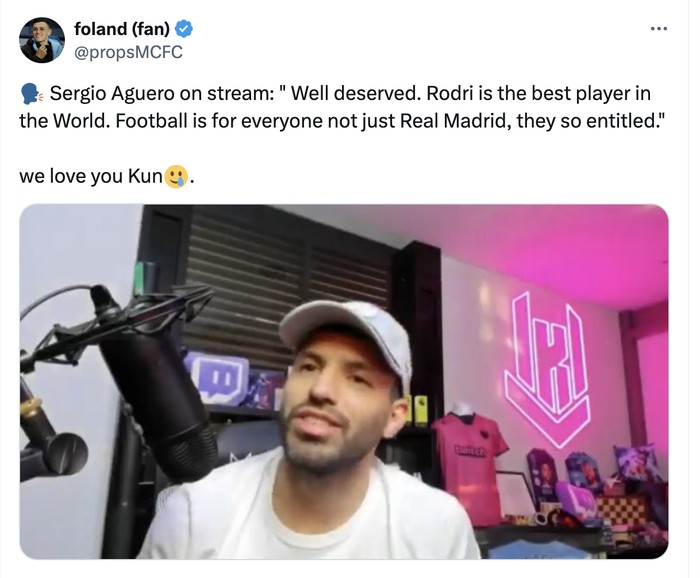Click the purple Twitch logo sign in video
The image size is (700, 578).
(217, 378)
